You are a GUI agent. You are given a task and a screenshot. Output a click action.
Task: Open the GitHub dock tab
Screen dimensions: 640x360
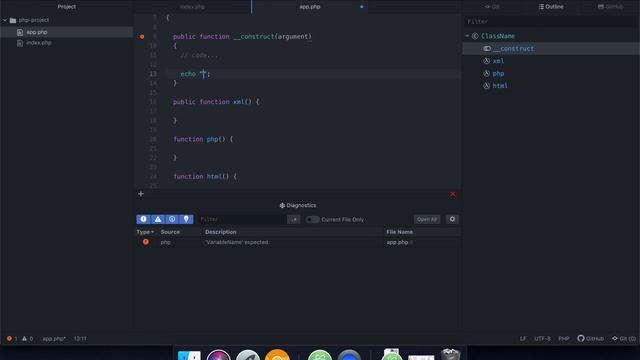[611, 7]
